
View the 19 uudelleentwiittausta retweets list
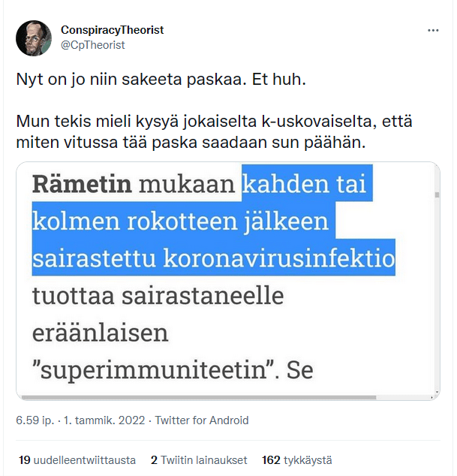pos(76,460)
